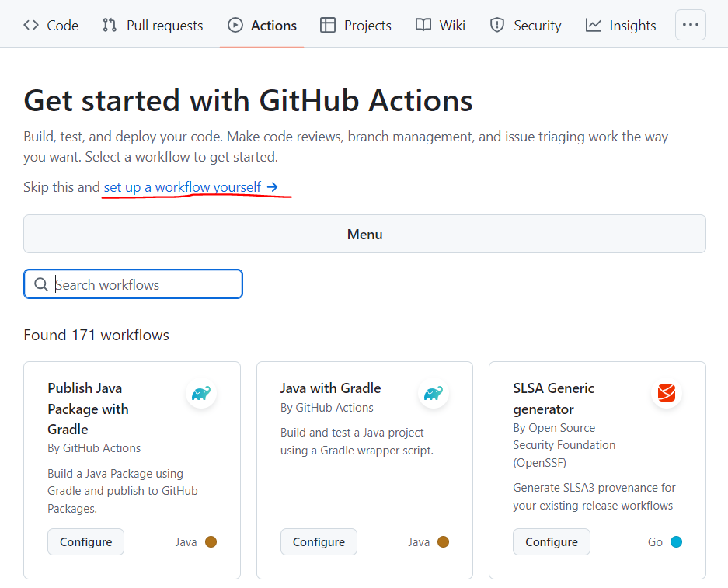Click Gradle elephant logo on Java with Gradle card

click(x=434, y=393)
